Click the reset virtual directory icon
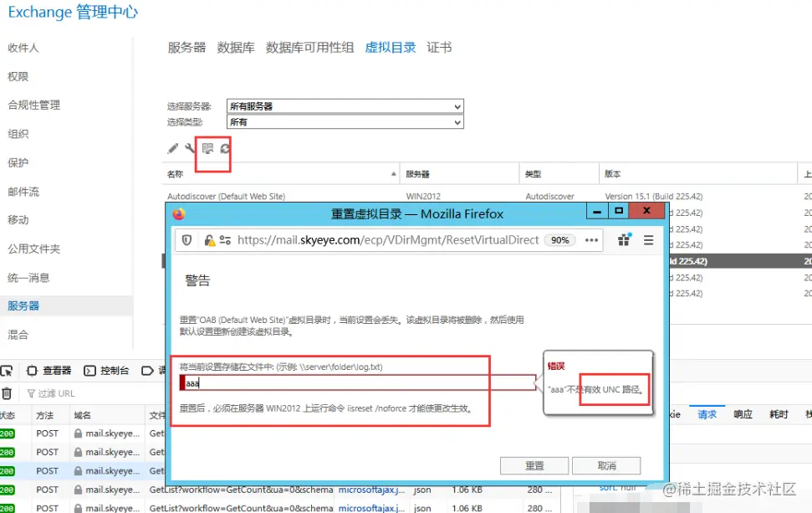812x513 pixels. [207, 149]
